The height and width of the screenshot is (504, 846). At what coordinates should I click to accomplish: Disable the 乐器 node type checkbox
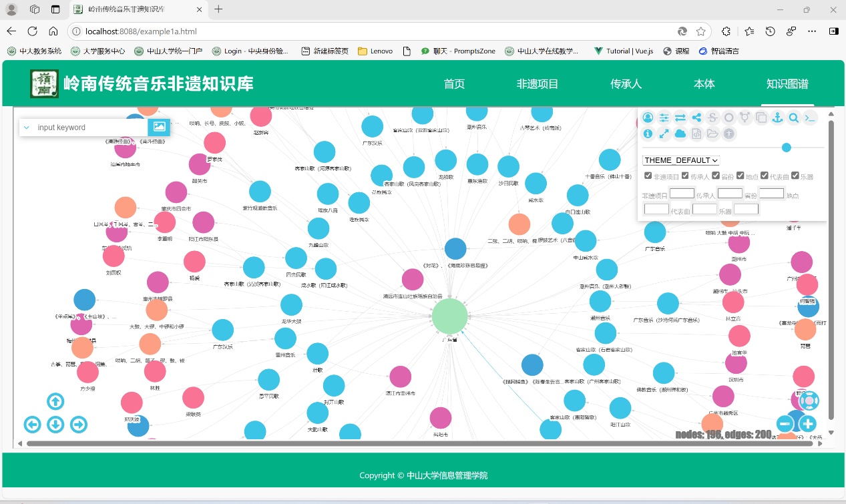795,176
